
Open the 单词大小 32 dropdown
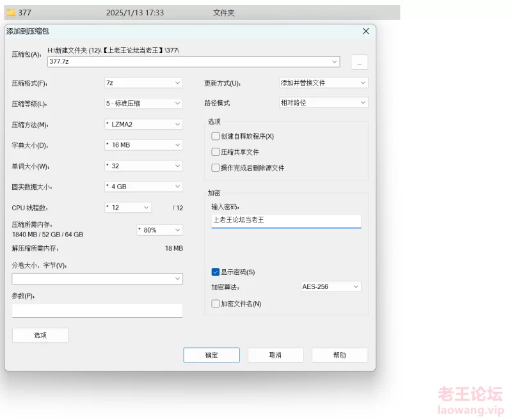[143, 166]
